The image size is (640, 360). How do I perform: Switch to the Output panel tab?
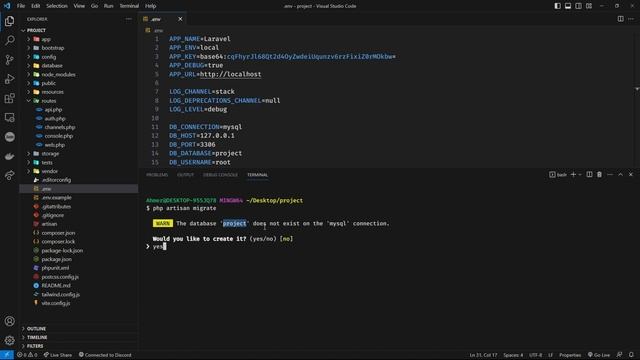(x=185, y=175)
